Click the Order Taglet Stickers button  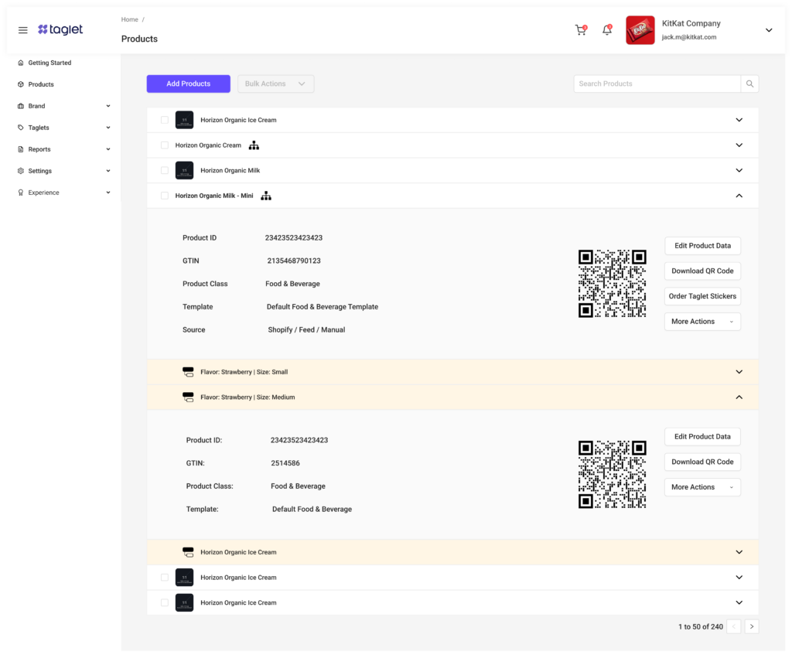(x=702, y=296)
